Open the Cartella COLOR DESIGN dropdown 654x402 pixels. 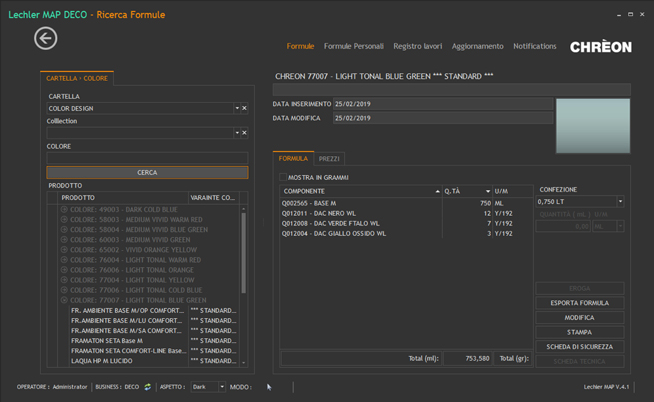(x=237, y=108)
